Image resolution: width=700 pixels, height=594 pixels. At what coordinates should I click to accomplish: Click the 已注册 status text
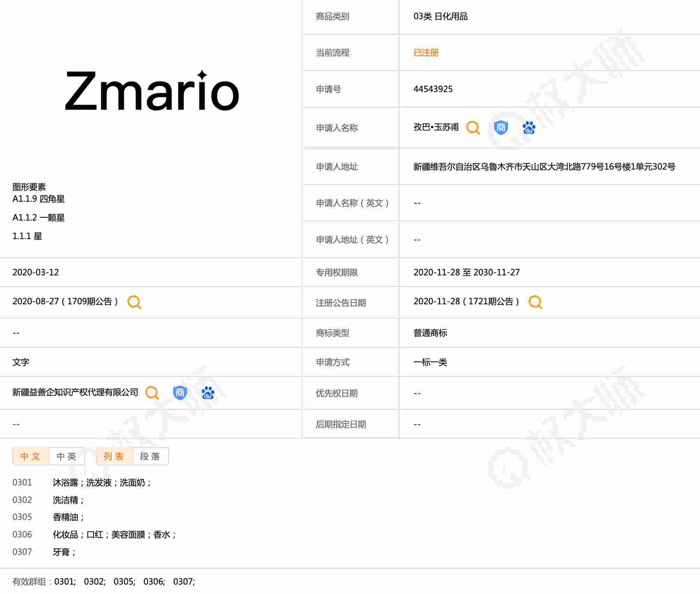point(426,53)
